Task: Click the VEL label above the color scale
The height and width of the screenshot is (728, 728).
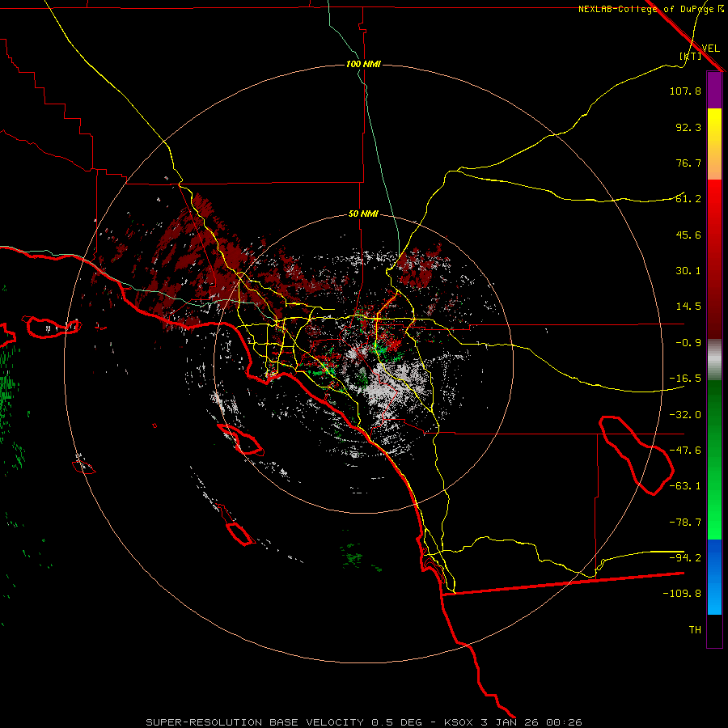Action: pyautogui.click(x=710, y=49)
